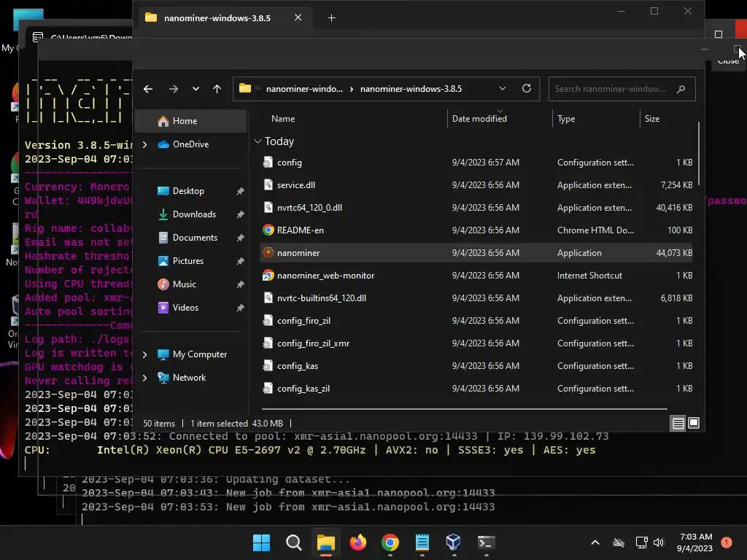Open the Desktop quick access folder
The image size is (747, 560).
coord(188,191)
